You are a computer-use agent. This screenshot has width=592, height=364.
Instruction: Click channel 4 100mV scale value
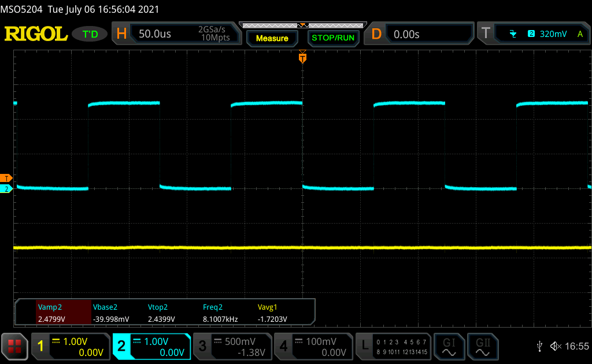pyautogui.click(x=321, y=341)
